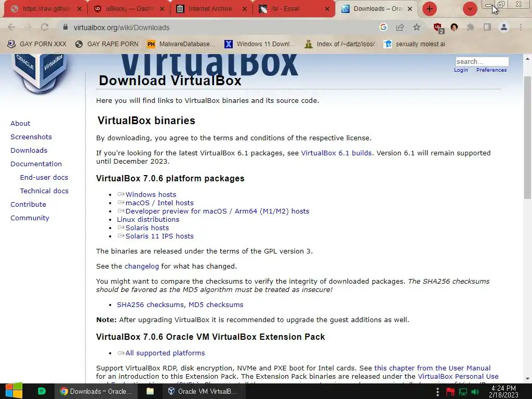Image resolution: width=532 pixels, height=399 pixels.
Task: Share this page using the share icon
Action: tap(400, 28)
